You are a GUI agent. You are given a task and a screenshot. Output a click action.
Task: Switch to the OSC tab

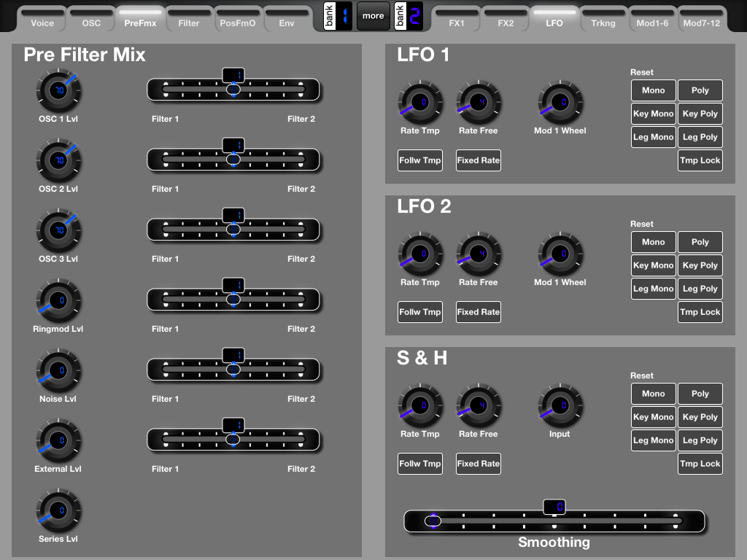(91, 20)
